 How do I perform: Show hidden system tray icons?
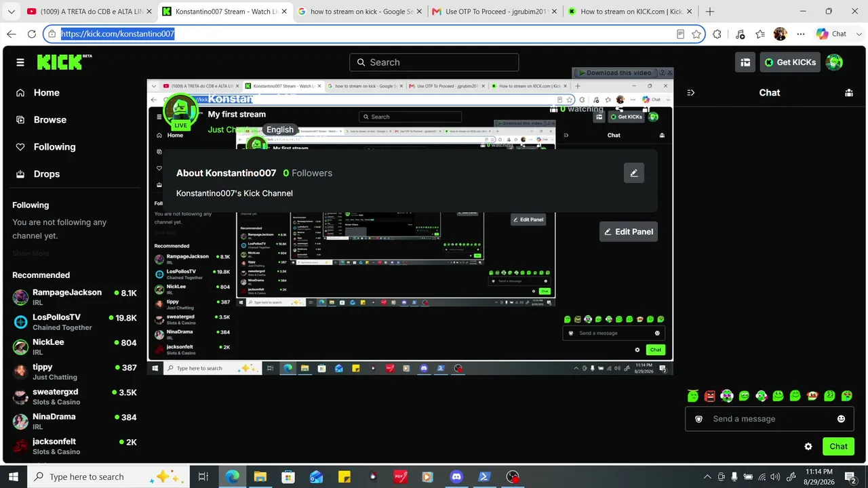[707, 477]
